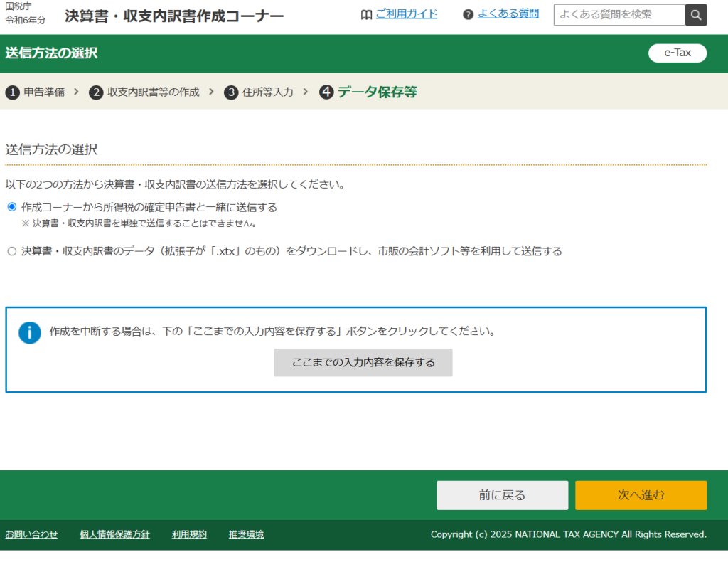Proceed with the 次へ進む button
This screenshot has height=572, width=728.
pyautogui.click(x=641, y=495)
